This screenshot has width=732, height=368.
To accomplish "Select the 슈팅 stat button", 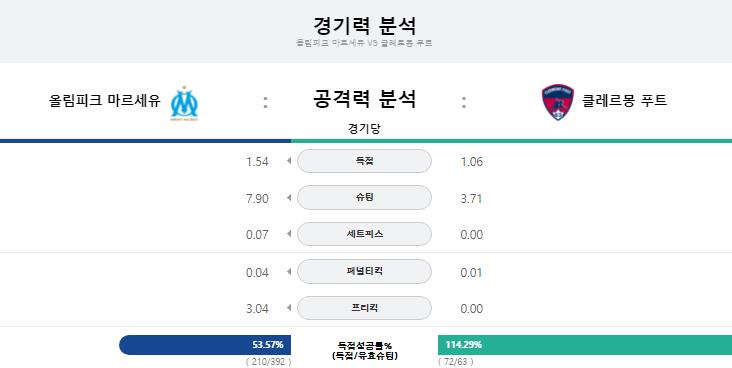I will 364,198.
